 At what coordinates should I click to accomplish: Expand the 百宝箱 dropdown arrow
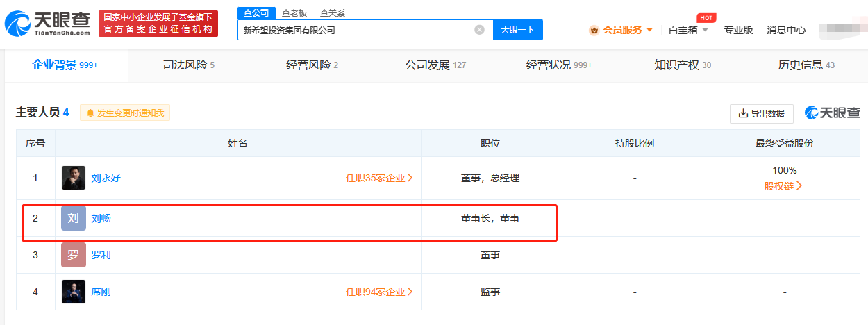[706, 30]
